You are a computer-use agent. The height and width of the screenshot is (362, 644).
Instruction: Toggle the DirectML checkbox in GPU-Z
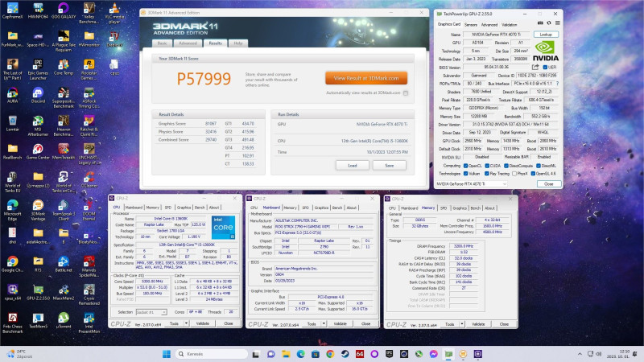click(x=538, y=166)
